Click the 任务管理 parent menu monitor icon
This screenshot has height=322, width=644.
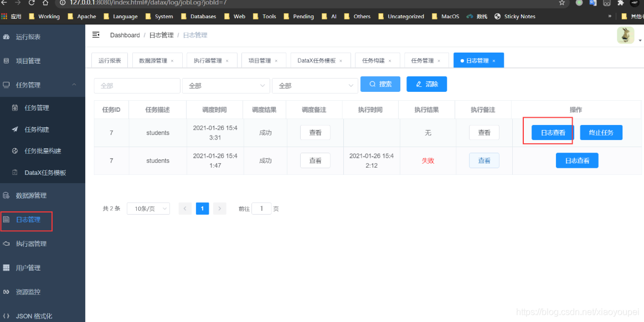pos(6,85)
